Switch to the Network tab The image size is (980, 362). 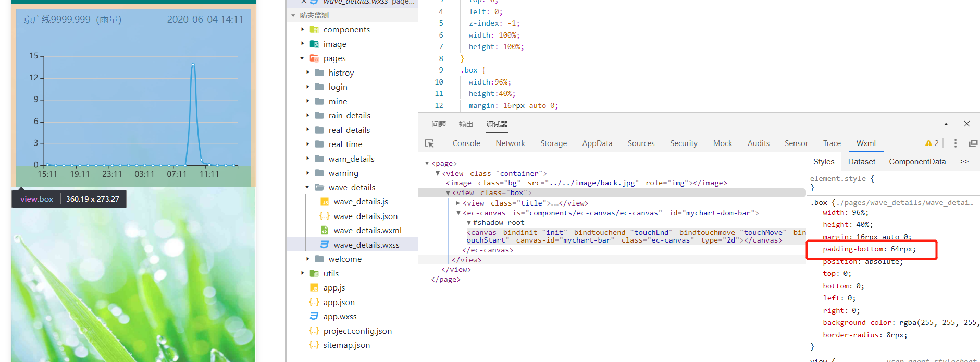(x=510, y=143)
